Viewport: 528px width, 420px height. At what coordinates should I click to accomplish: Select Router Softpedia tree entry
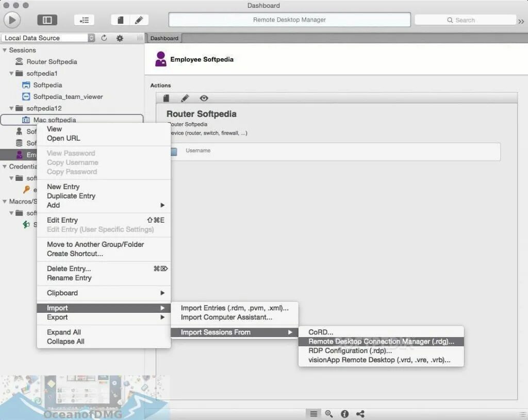(x=52, y=62)
